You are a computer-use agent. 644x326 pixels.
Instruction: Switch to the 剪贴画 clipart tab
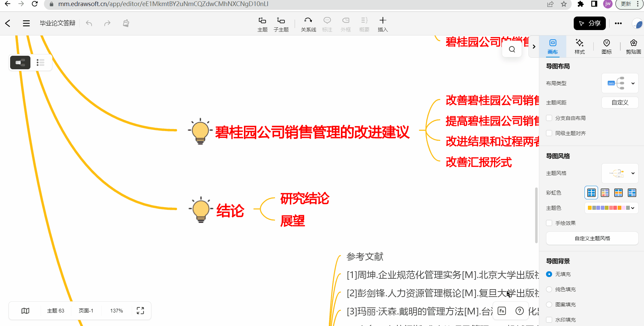634,47
